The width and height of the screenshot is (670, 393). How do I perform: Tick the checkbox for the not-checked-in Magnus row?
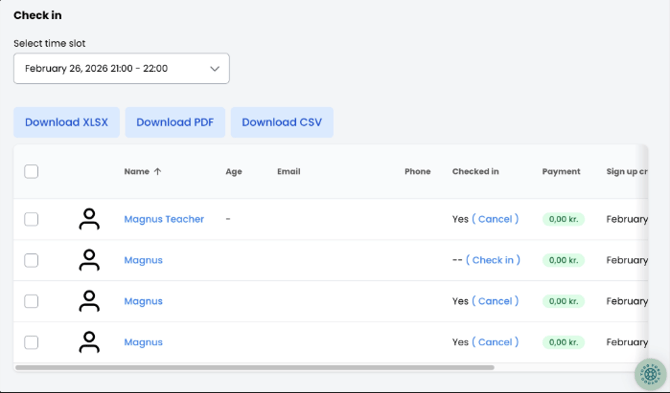[31, 260]
